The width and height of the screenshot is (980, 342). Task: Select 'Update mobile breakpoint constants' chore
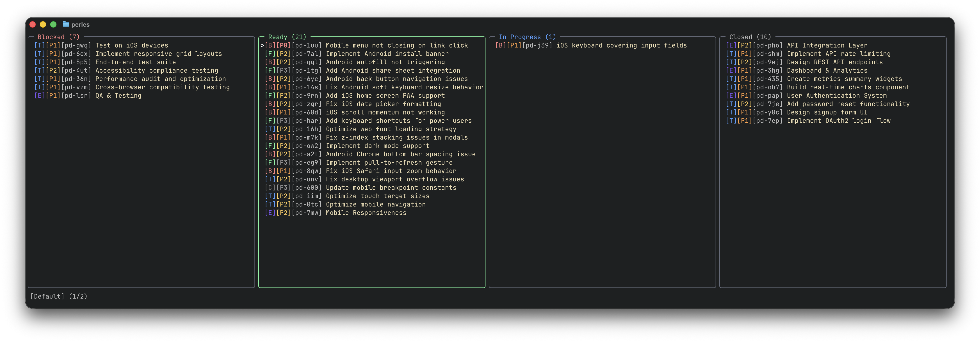click(x=391, y=188)
